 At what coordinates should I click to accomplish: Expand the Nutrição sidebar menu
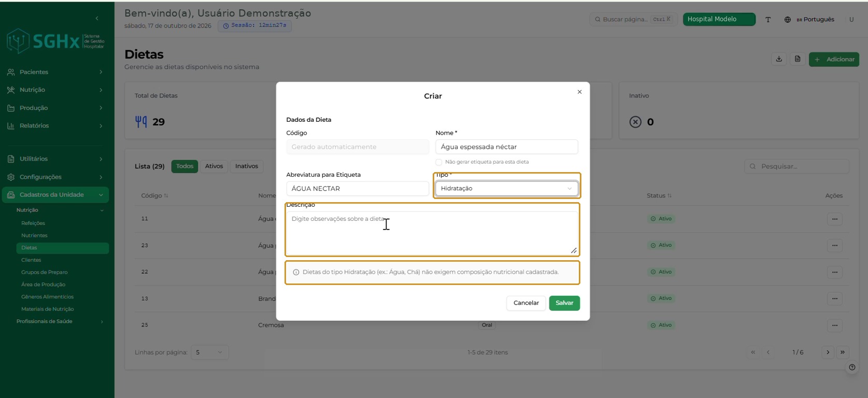coord(55,90)
